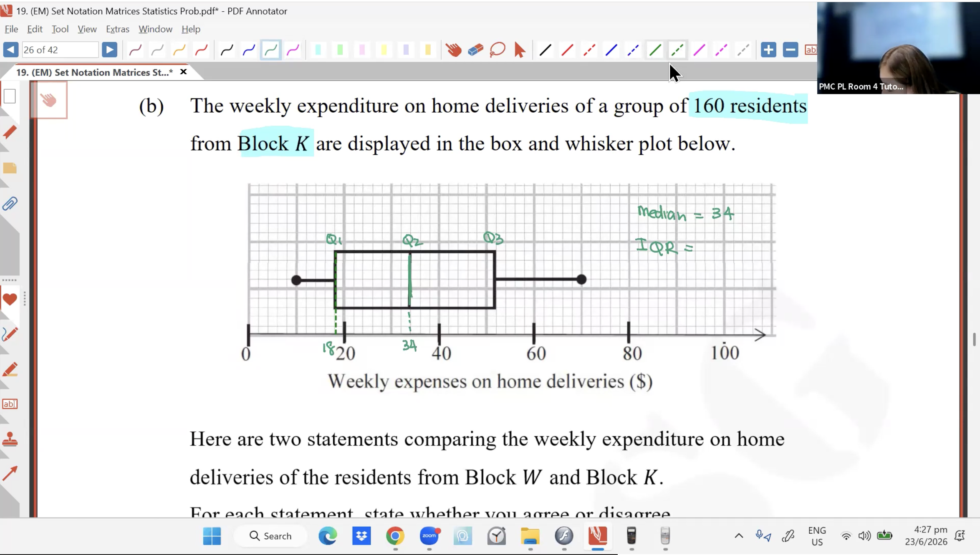
Task: Click the vertical scrollbar thumb
Action: tap(974, 339)
